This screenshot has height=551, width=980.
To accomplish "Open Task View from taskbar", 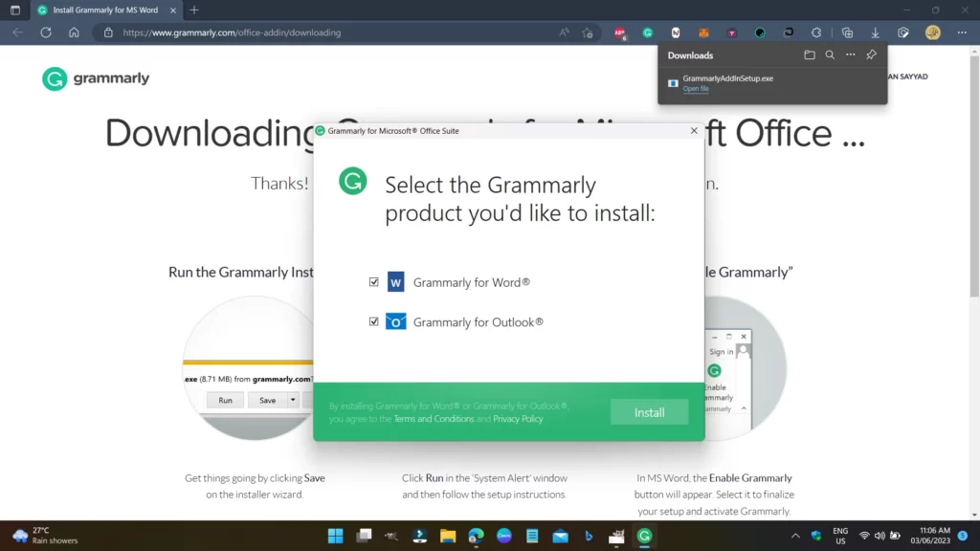I will pyautogui.click(x=364, y=536).
